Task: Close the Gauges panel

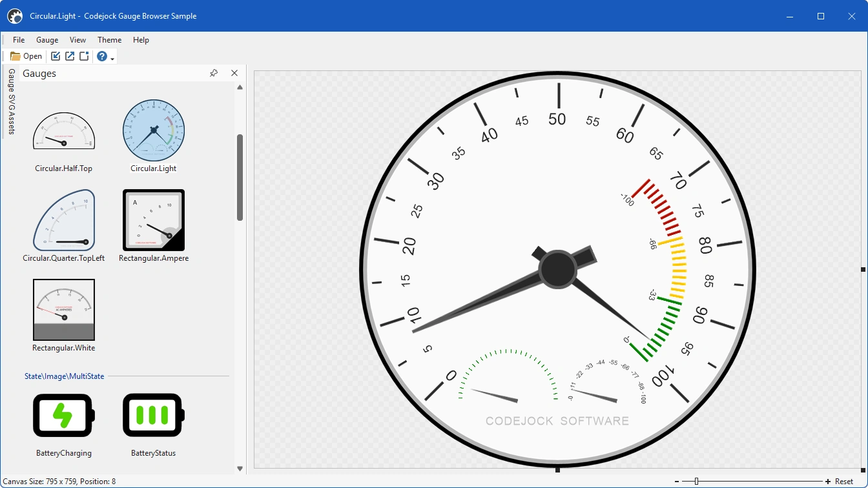Action: 234,74
